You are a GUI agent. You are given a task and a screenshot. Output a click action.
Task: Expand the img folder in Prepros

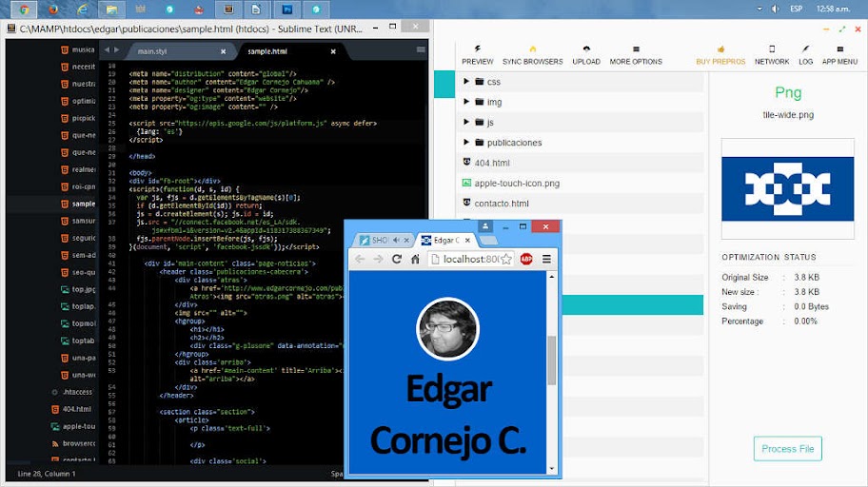click(466, 102)
